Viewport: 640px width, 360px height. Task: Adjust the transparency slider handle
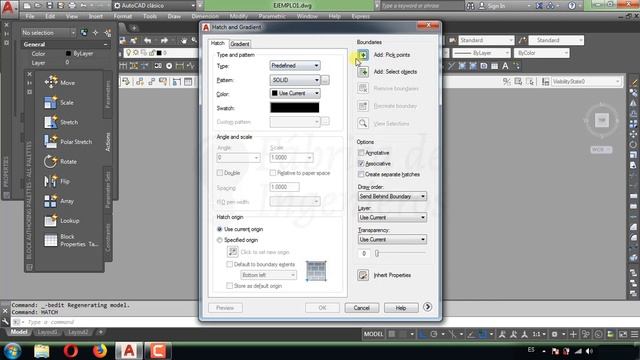377,253
